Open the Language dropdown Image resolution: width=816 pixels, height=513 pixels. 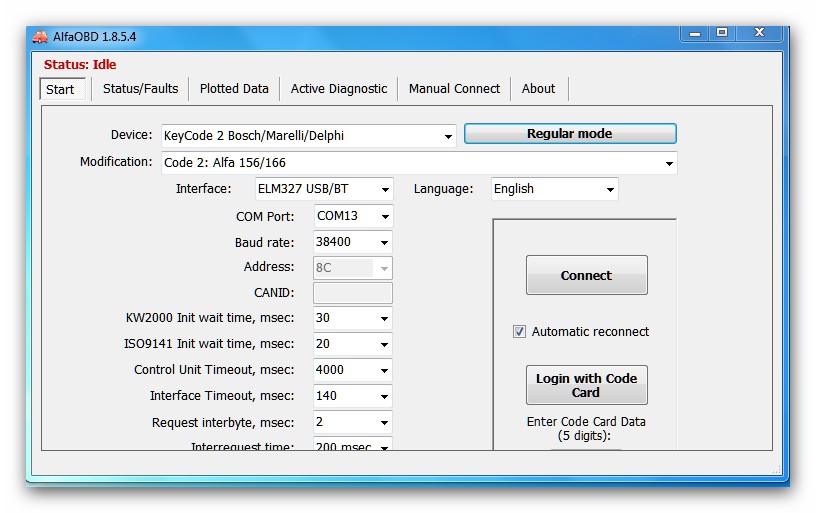(x=609, y=189)
